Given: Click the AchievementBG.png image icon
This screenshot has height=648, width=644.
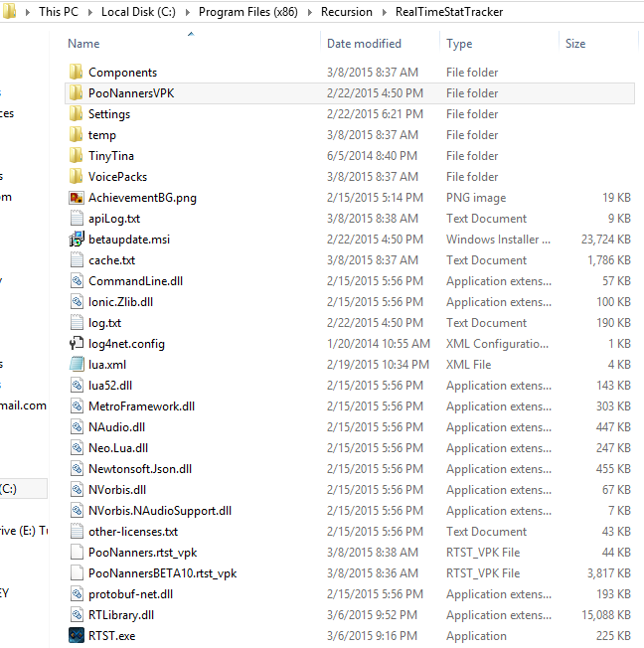Looking at the screenshot, I should [x=76, y=198].
